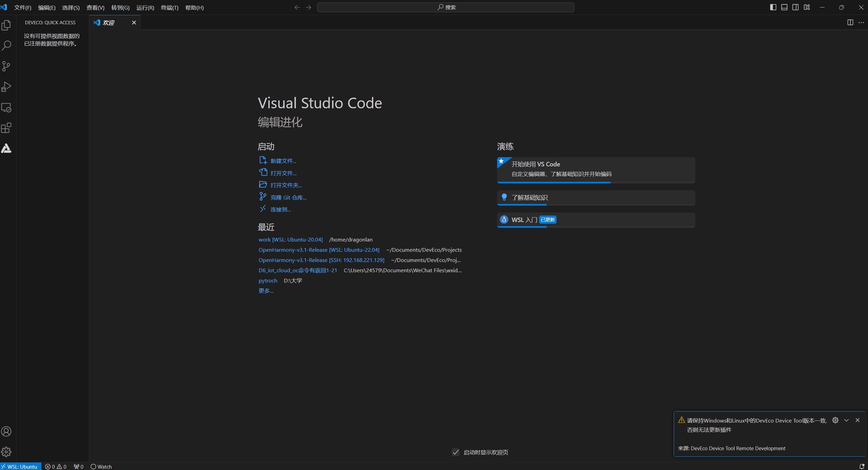Screen dimensions: 868x470
Task: Open the Extensions view
Action: tap(6, 128)
